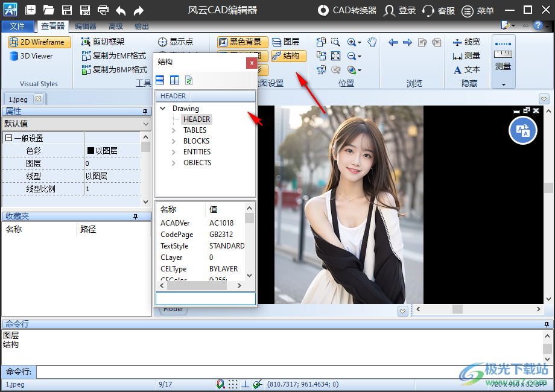Open the zoom out dropdown arrow

point(360,56)
